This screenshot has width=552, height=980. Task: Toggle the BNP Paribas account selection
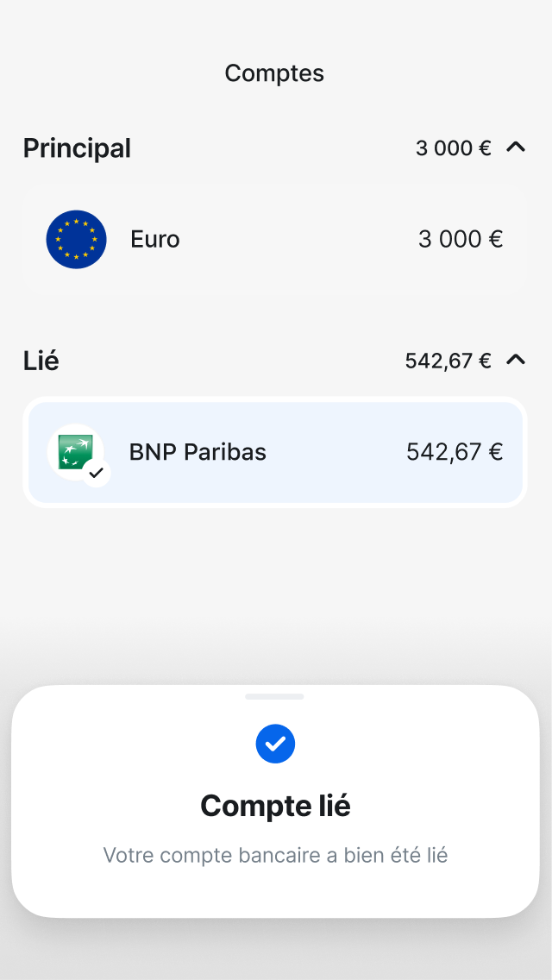274,451
